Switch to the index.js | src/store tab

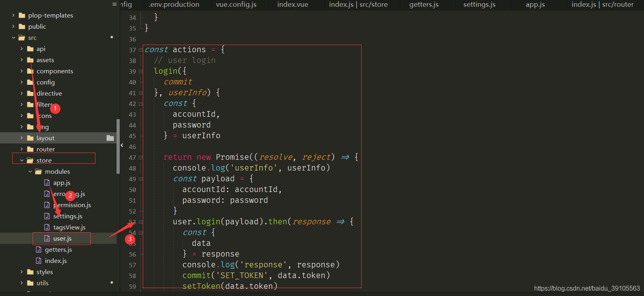coord(358,5)
